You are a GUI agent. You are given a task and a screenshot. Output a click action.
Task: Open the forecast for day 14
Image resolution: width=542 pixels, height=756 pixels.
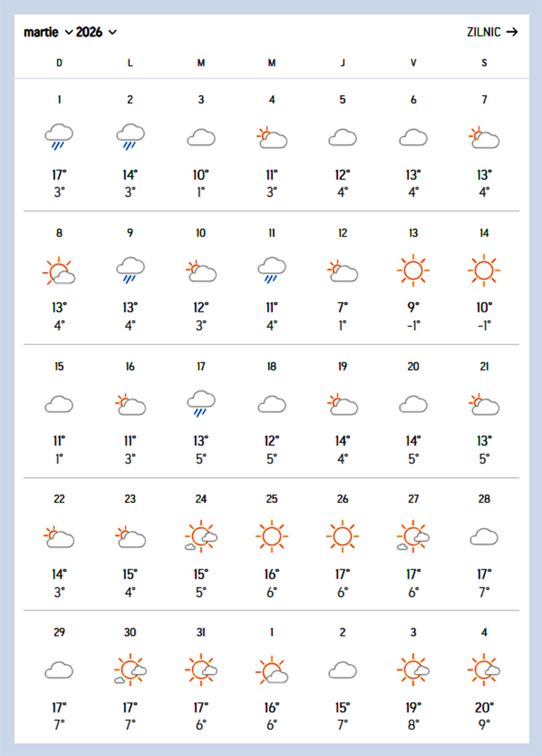click(484, 233)
